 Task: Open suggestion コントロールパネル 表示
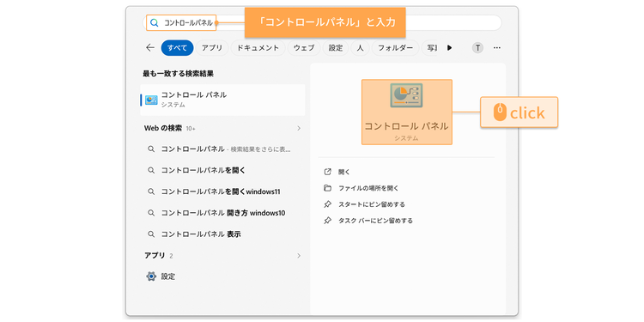(201, 234)
